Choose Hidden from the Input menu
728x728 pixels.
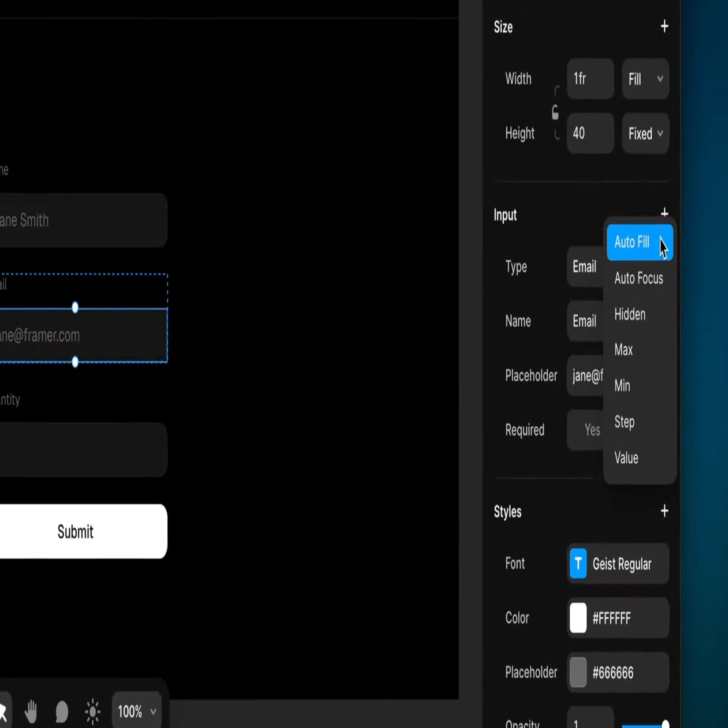click(x=639, y=314)
